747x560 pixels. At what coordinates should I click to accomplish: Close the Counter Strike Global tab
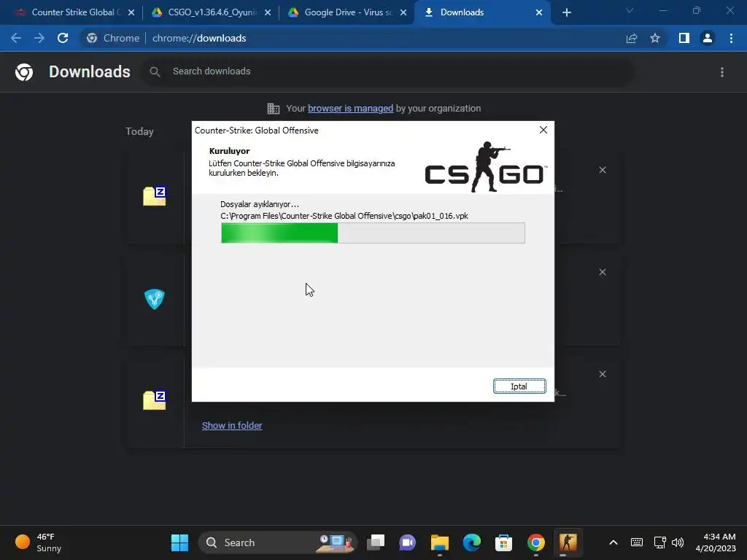(x=131, y=13)
